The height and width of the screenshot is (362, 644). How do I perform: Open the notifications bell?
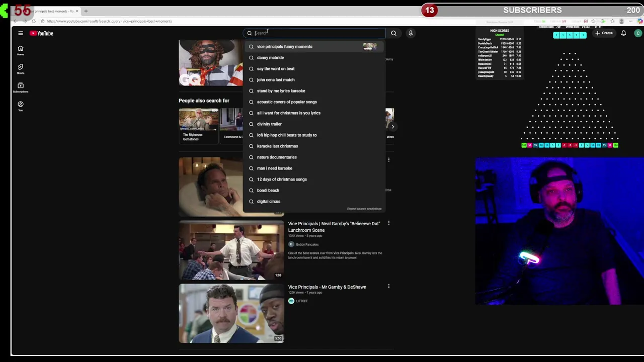[623, 33]
